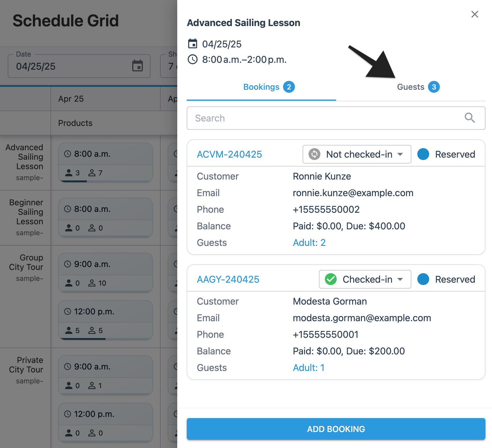Click the clock icon beside 8:00 a.m.–2:00 p.m.
This screenshot has height=448, width=492.
[193, 59]
